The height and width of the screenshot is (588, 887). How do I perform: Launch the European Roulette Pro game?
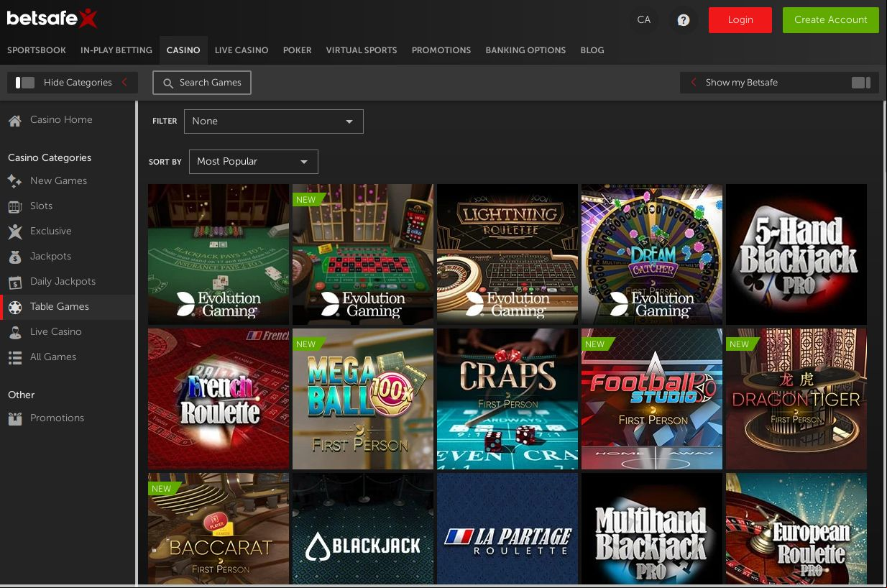coord(796,529)
